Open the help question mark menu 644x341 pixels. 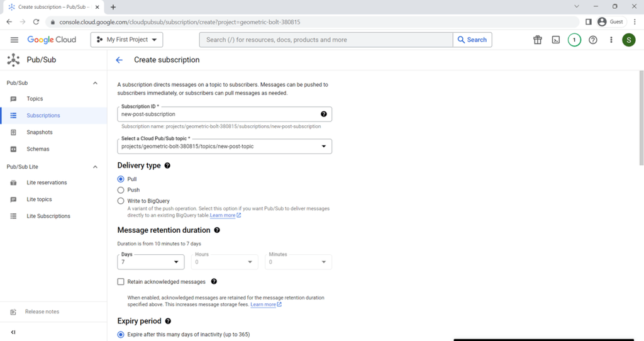point(592,40)
